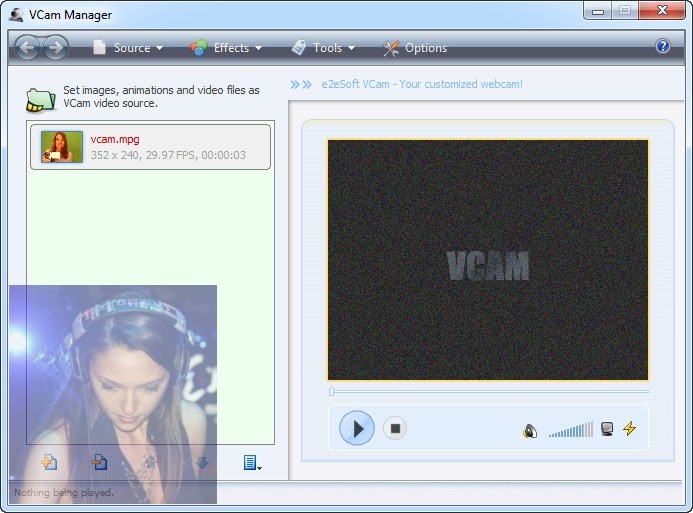Expand the Source dropdown arrow
Image resolution: width=693 pixels, height=513 pixels.
tap(160, 48)
